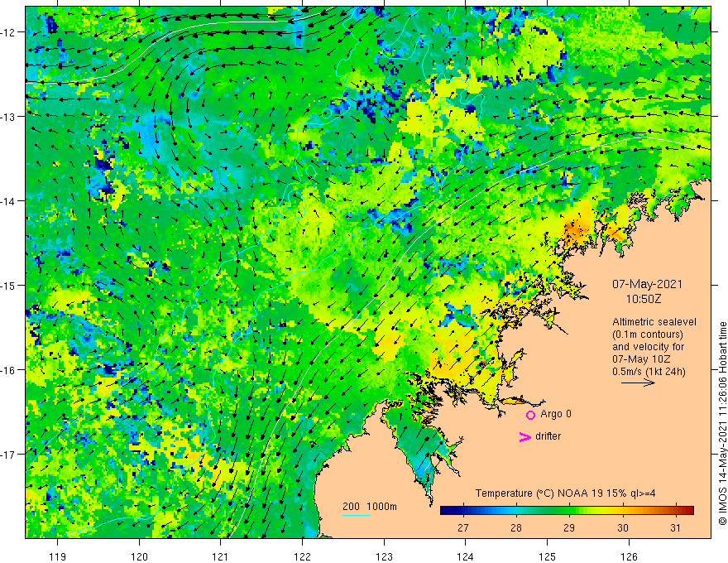Click the latitude label -14
This screenshot has height=563, width=728.
(8, 201)
